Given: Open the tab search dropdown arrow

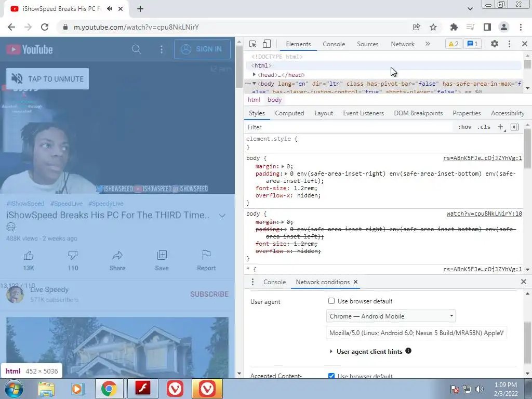Looking at the screenshot, I should point(470,9).
